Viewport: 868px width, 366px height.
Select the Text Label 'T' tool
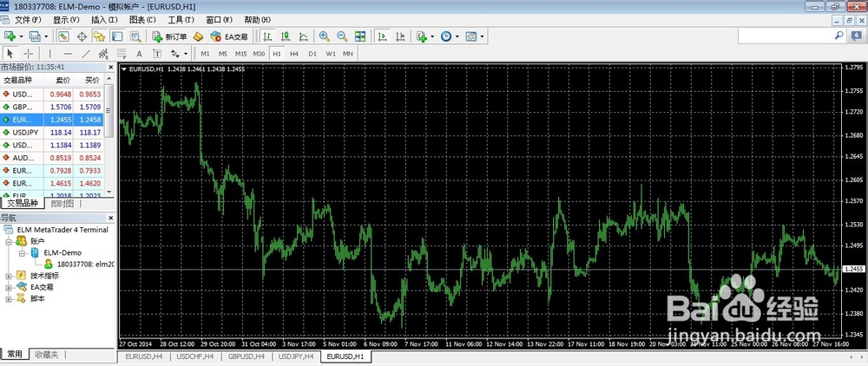[x=157, y=54]
